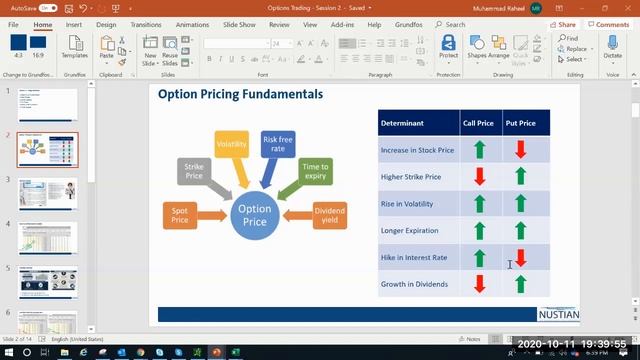Viewport: 640px width, 360px height.
Task: Open Reuse Slides
Action: (x=170, y=51)
